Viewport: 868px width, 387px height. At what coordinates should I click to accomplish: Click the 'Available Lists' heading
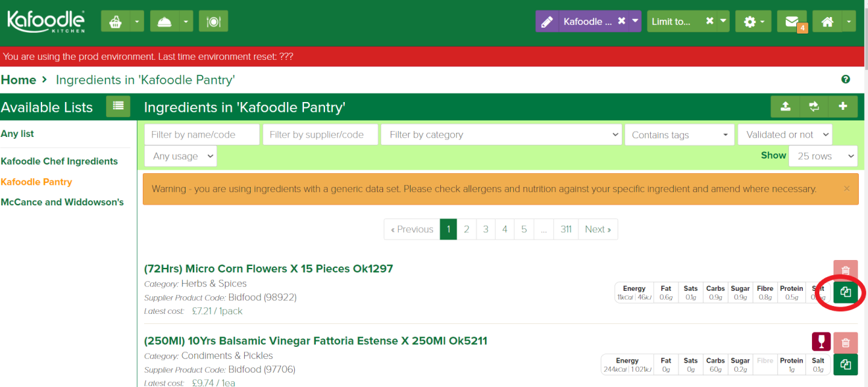coord(47,107)
